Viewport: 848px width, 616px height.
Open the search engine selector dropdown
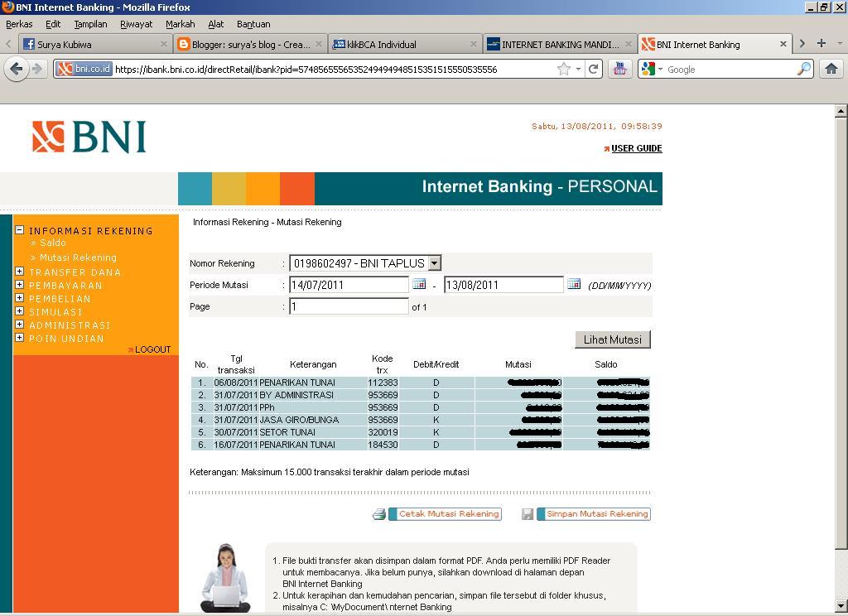click(660, 70)
